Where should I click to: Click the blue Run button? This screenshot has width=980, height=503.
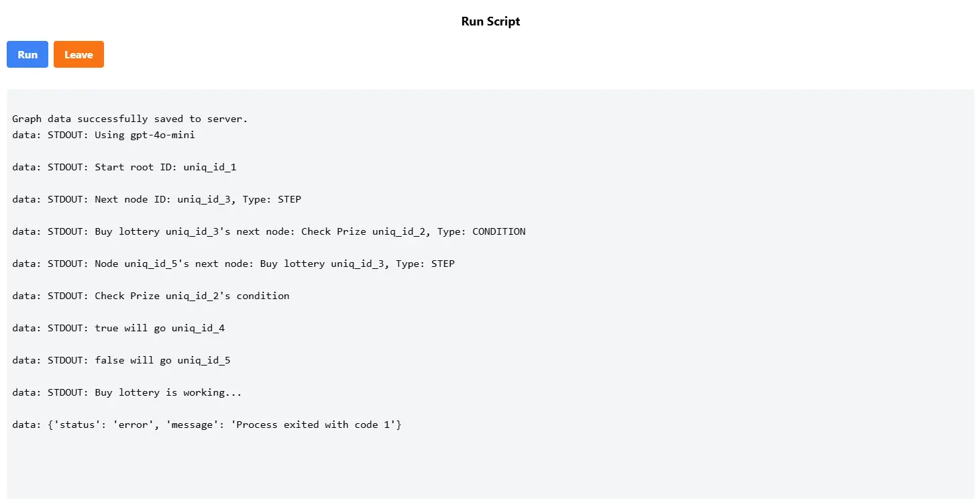coord(28,54)
